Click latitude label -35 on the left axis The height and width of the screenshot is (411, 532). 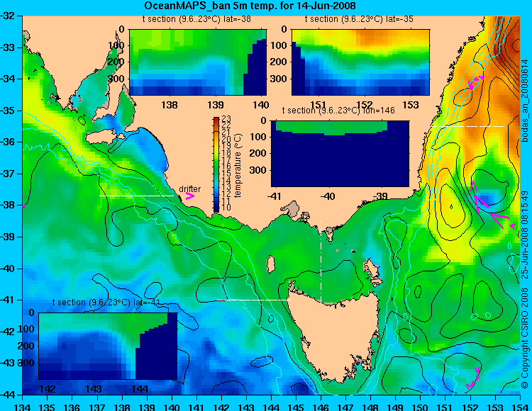[8, 111]
